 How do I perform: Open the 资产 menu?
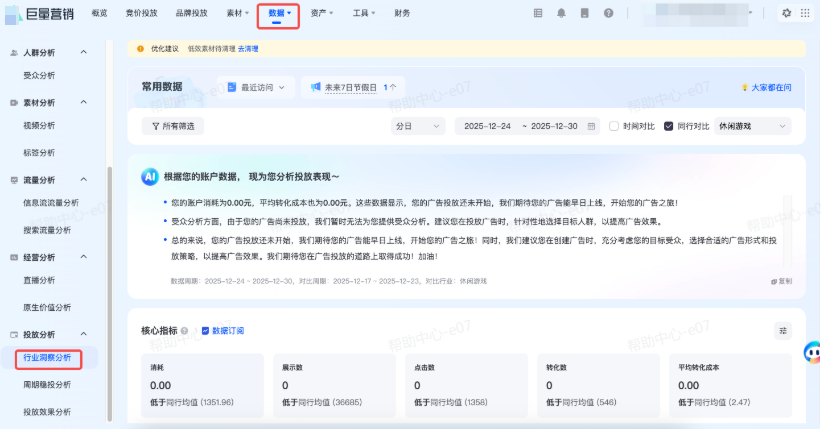click(321, 13)
